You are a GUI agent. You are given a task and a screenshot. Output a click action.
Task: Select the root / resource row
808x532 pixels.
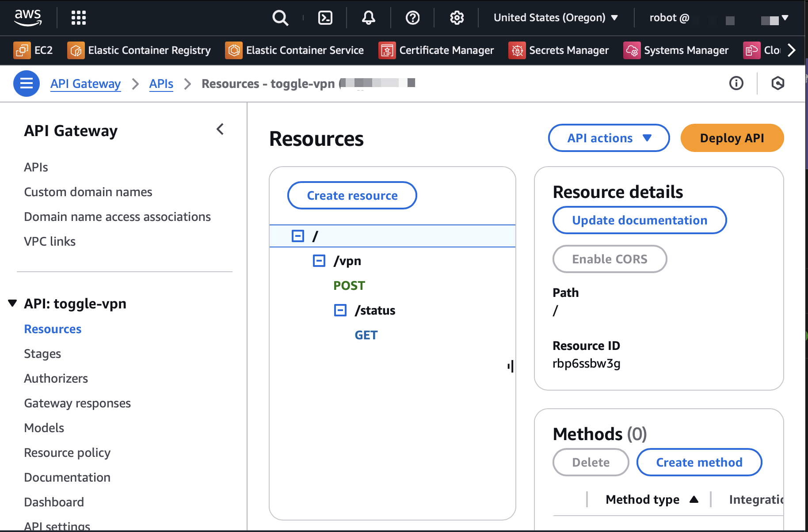[x=393, y=236]
